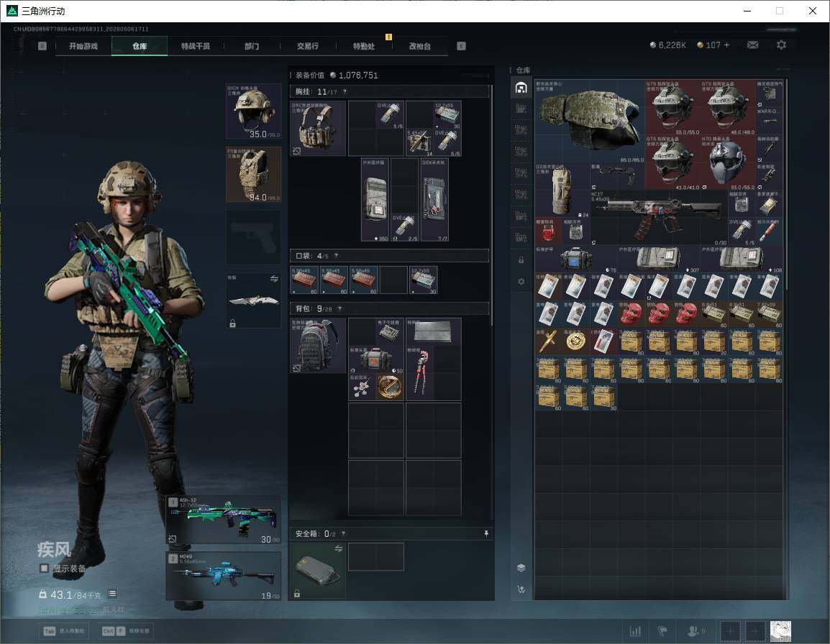Open the mail envelope icon
Image resolution: width=830 pixels, height=644 pixels.
753,45
